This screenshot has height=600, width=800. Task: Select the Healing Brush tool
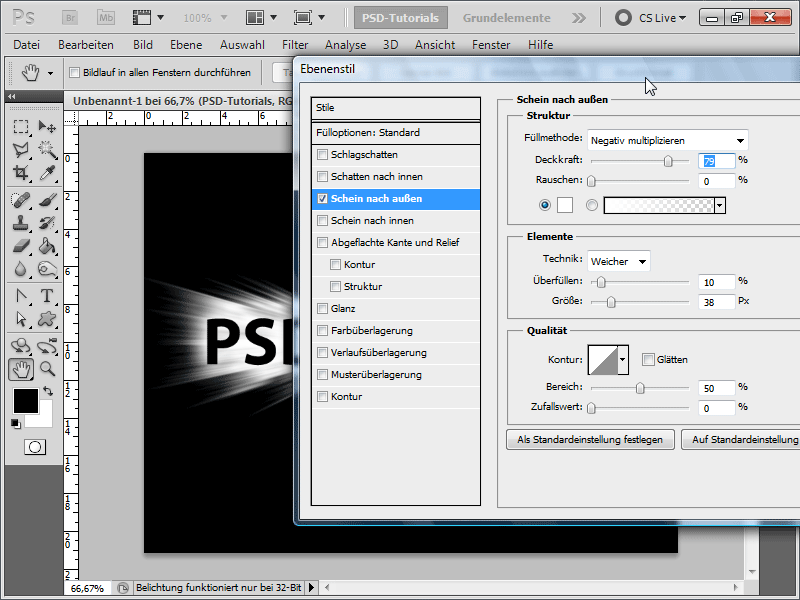point(21,199)
